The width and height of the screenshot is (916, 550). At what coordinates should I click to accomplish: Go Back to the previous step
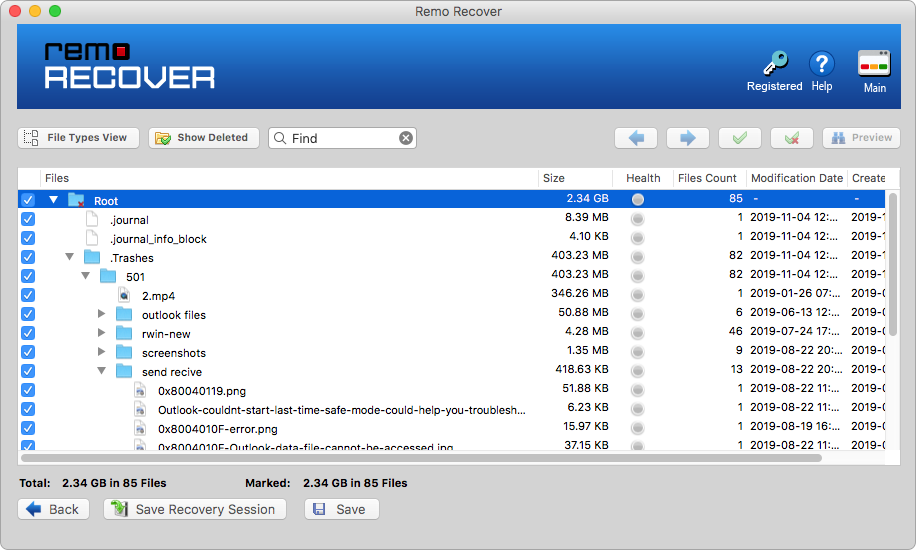click(53, 509)
